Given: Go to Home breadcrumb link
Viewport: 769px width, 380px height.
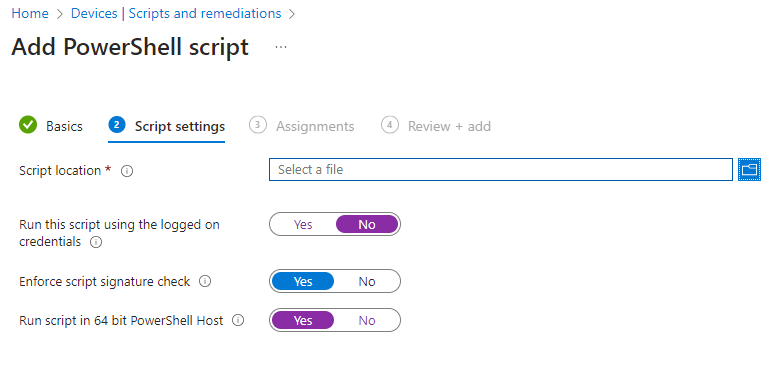Looking at the screenshot, I should click(x=30, y=13).
